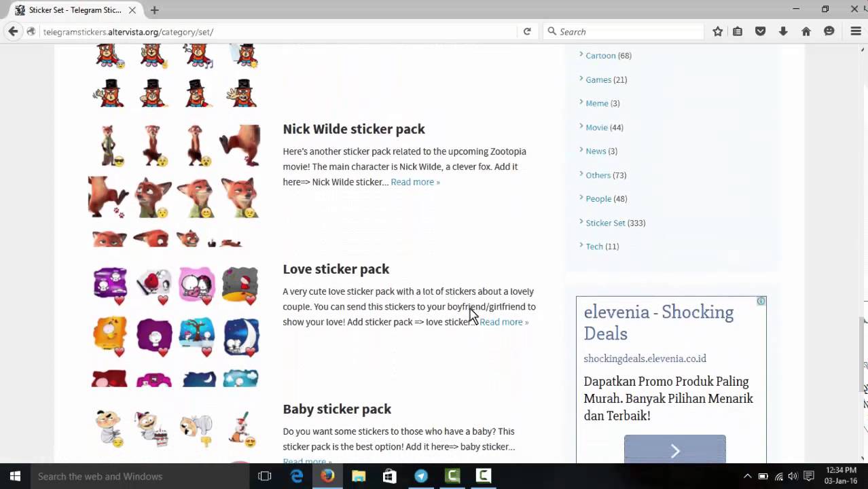This screenshot has height=489, width=868.
Task: Click Read more under Nick Wilde pack
Action: tap(415, 182)
